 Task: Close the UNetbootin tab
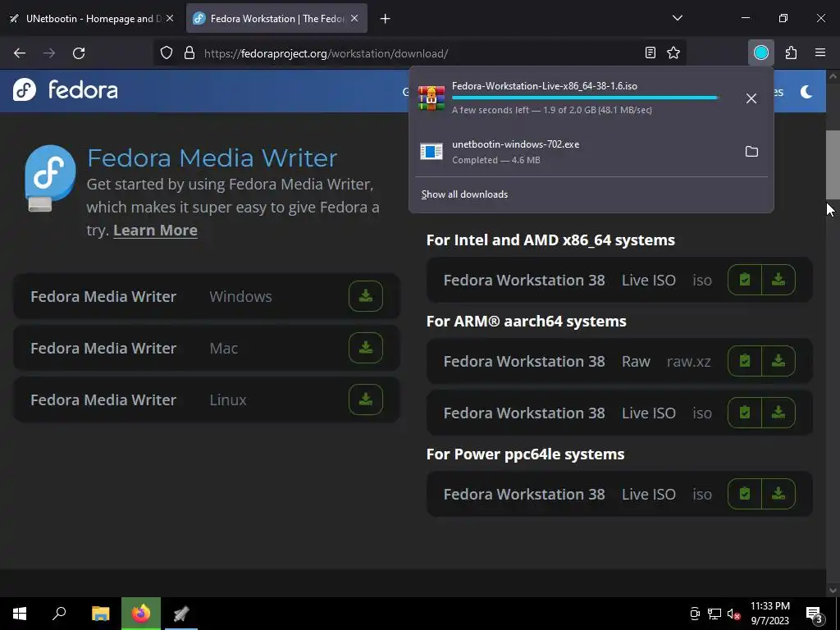pos(169,18)
